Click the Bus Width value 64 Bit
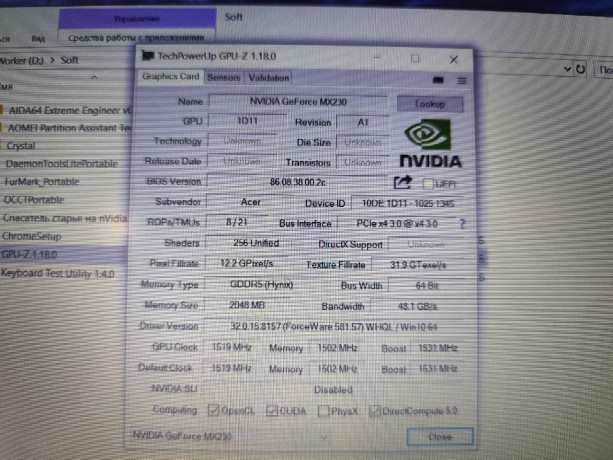The width and height of the screenshot is (613, 460). pyautogui.click(x=427, y=286)
